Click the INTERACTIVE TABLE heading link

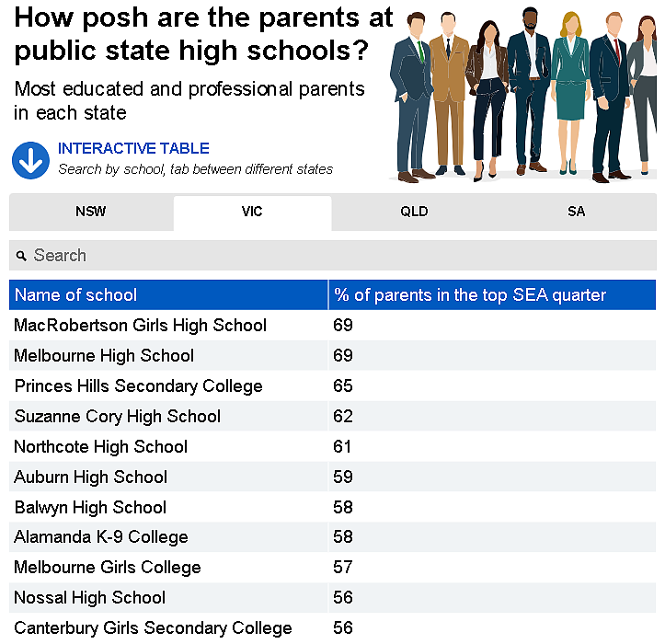point(133,148)
